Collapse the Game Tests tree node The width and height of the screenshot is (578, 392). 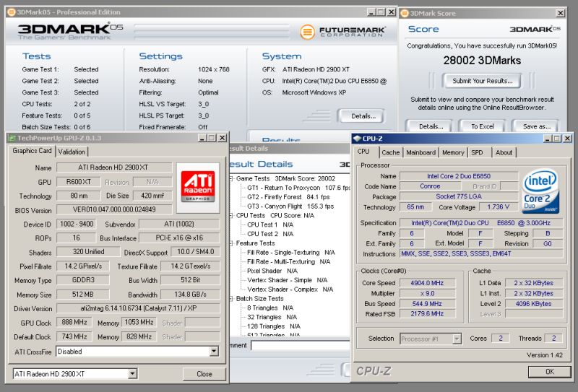(231, 179)
